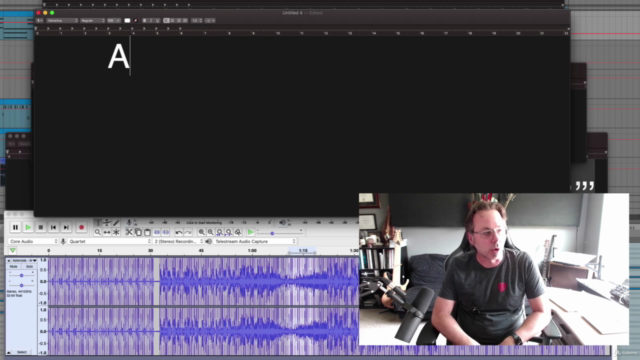Stop audio playback in Audacity
The width and height of the screenshot is (640, 360).
click(40, 227)
